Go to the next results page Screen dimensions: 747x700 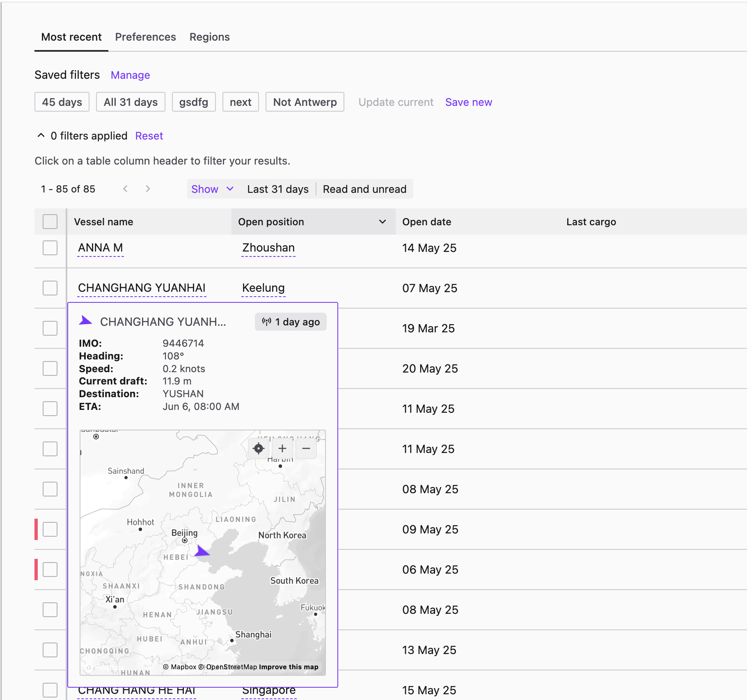click(x=148, y=189)
